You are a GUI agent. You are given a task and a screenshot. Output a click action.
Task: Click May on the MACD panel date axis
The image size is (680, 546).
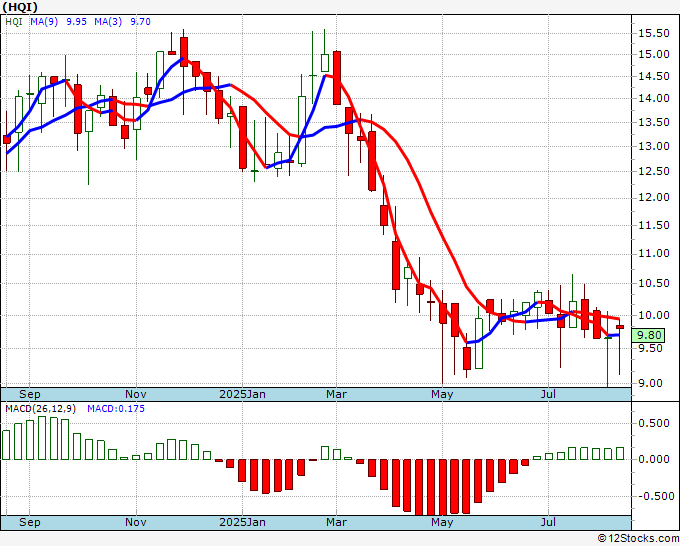click(442, 522)
